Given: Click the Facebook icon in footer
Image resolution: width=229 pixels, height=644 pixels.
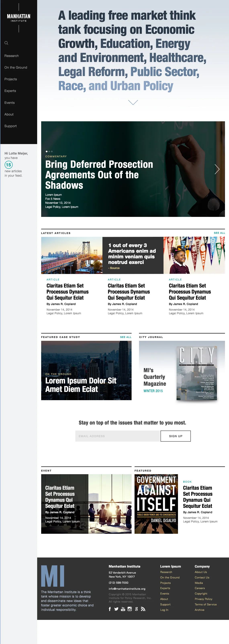Looking at the screenshot, I should (110, 609).
